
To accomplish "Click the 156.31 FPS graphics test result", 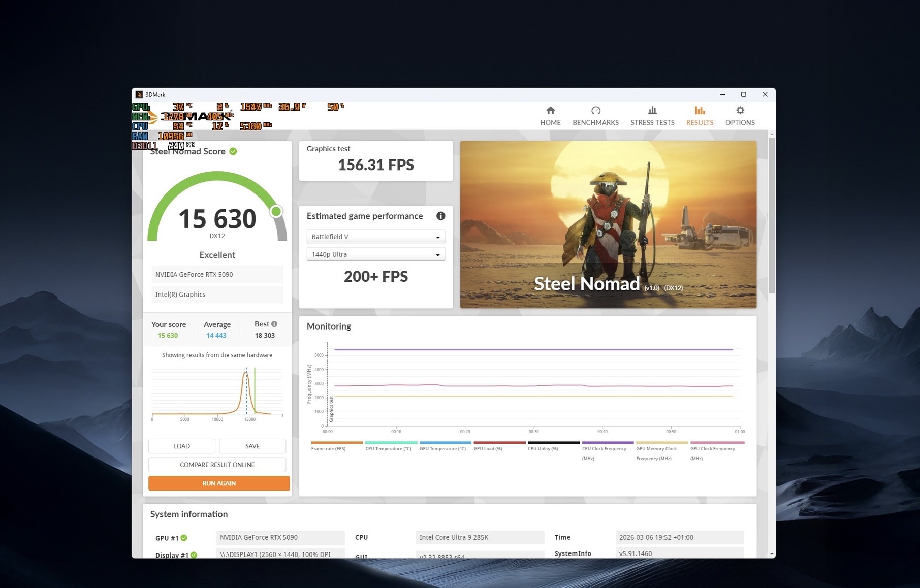I will point(376,165).
